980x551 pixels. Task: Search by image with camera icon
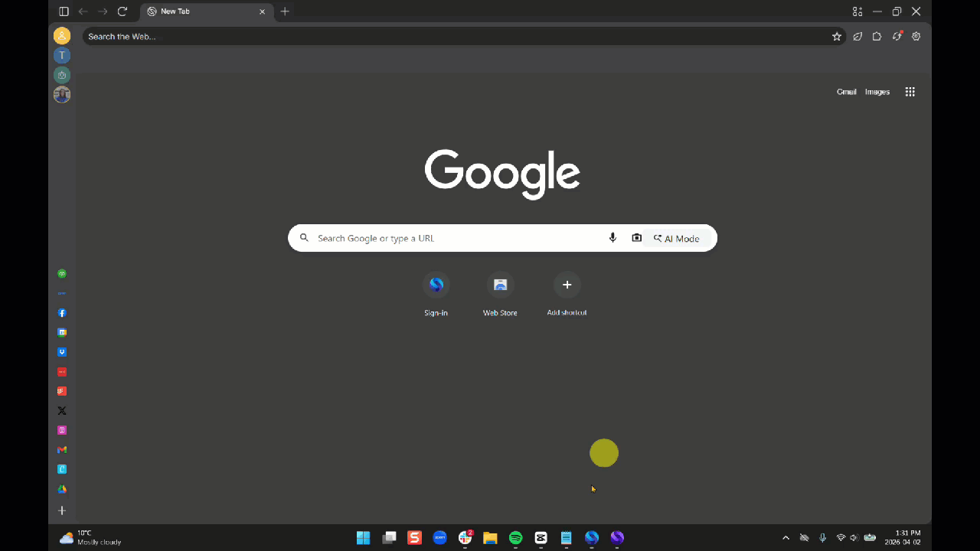click(636, 238)
